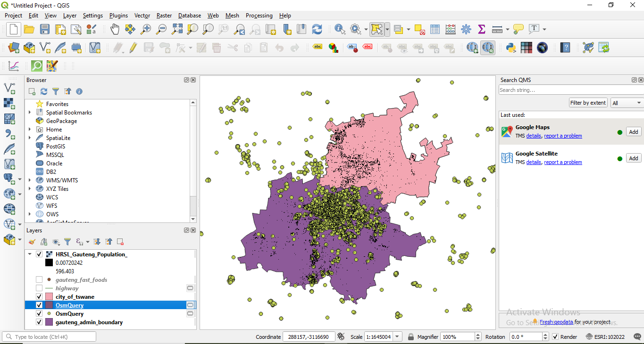This screenshot has height=344, width=644.
Task: Toggle the scale lock padlock icon
Action: pyautogui.click(x=411, y=337)
